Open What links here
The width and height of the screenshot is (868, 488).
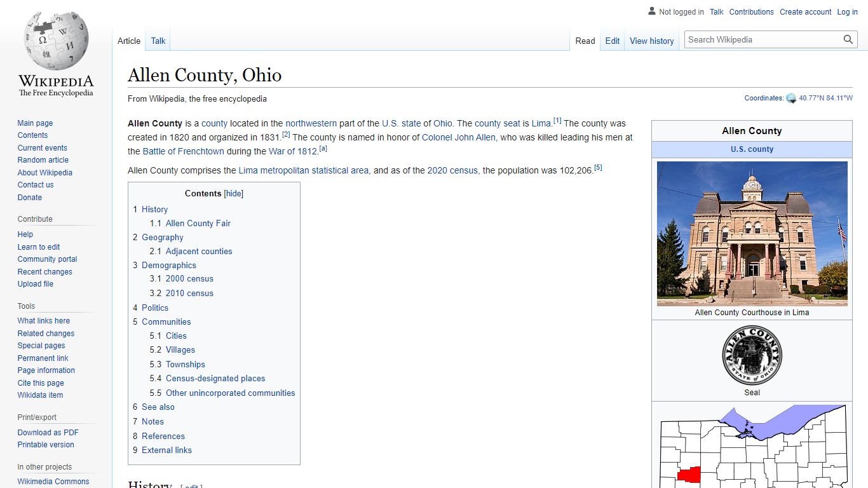tap(44, 321)
